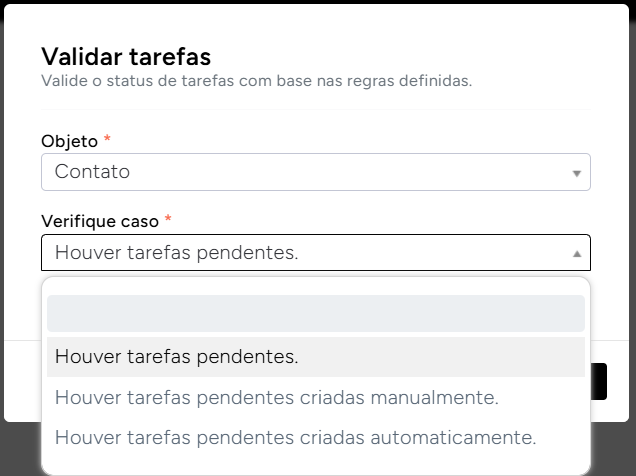Click the Objeto dropdown arrow icon
Image resolution: width=636 pixels, height=476 pixels.
[x=576, y=173]
